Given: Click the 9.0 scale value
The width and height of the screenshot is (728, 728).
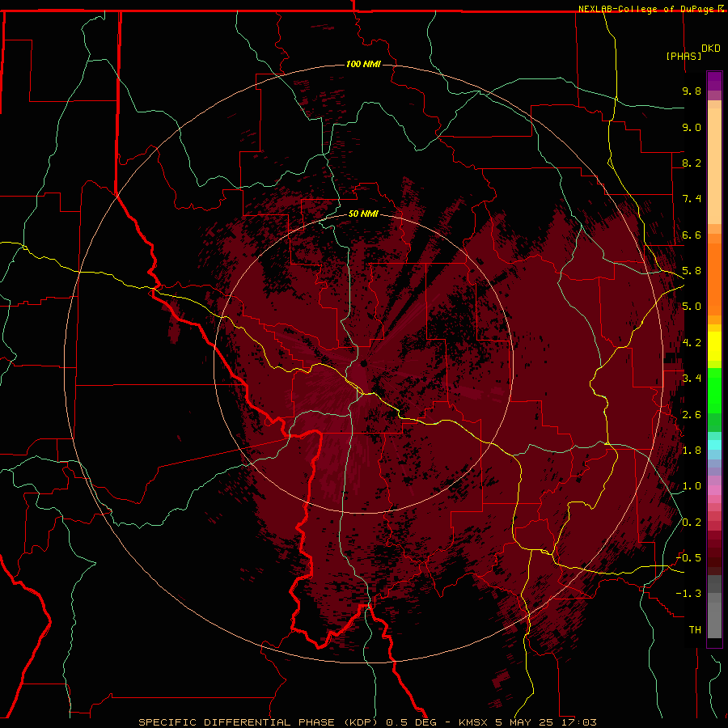Looking at the screenshot, I should tap(692, 127).
